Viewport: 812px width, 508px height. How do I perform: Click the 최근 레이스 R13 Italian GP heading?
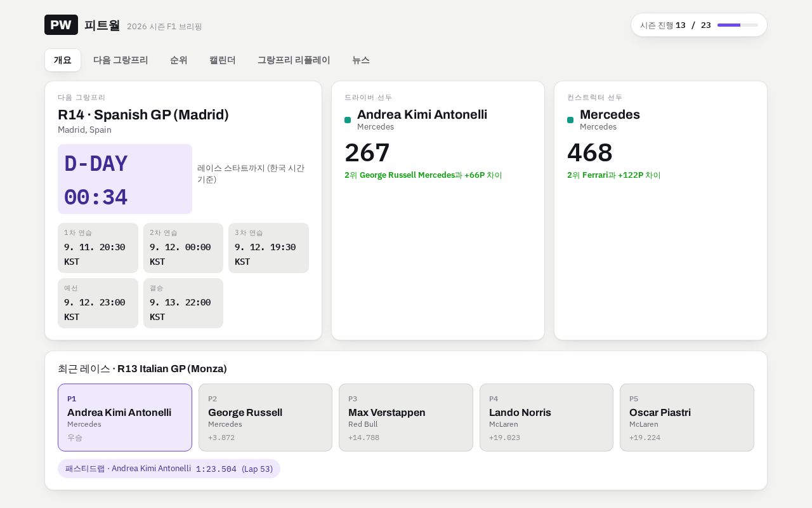142,369
